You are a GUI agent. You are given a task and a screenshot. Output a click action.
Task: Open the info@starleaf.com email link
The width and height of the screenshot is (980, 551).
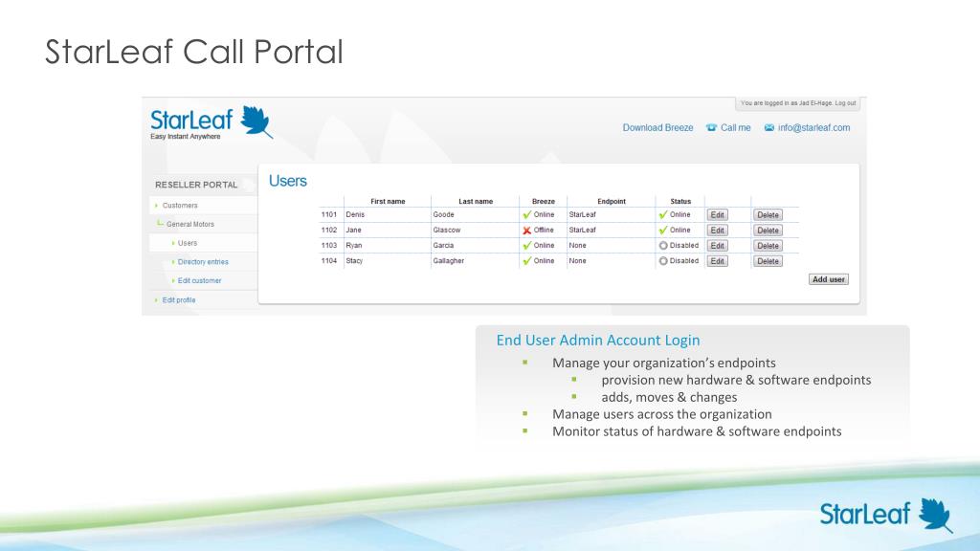tap(813, 127)
